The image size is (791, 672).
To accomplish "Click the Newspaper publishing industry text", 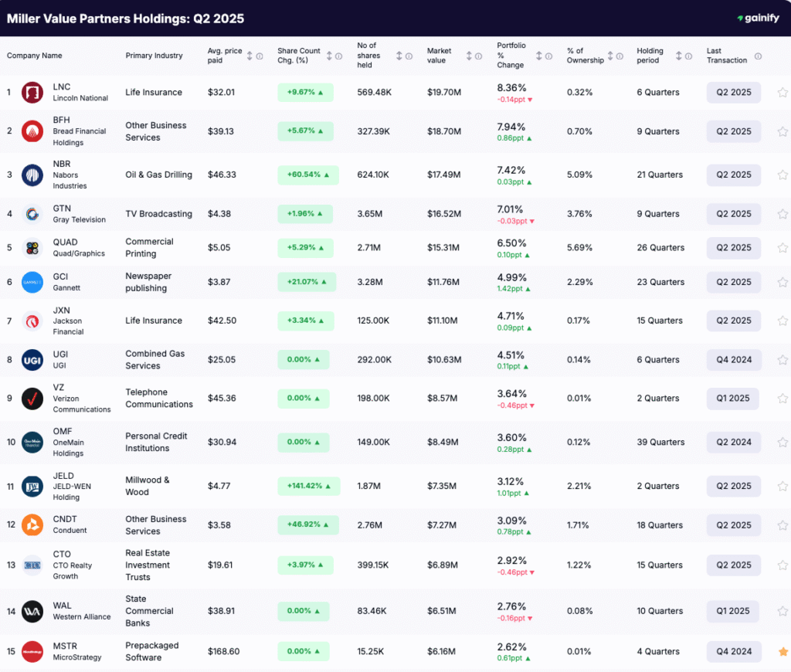I will [148, 282].
